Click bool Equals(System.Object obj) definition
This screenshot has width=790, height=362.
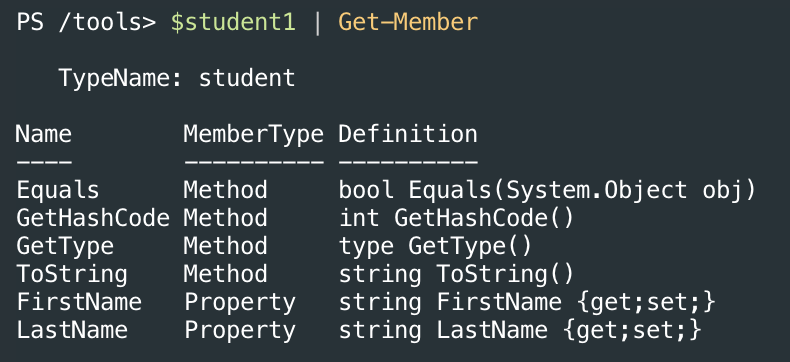(548, 190)
